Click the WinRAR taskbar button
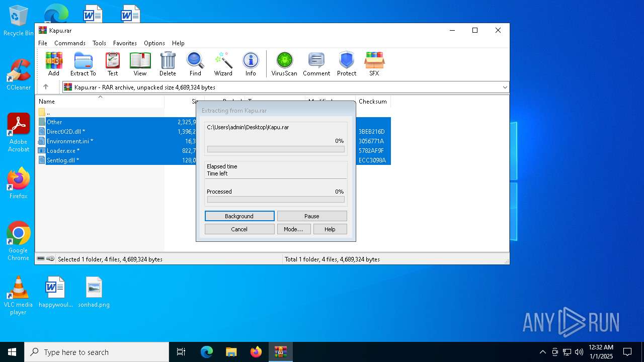The width and height of the screenshot is (644, 362). point(280,352)
